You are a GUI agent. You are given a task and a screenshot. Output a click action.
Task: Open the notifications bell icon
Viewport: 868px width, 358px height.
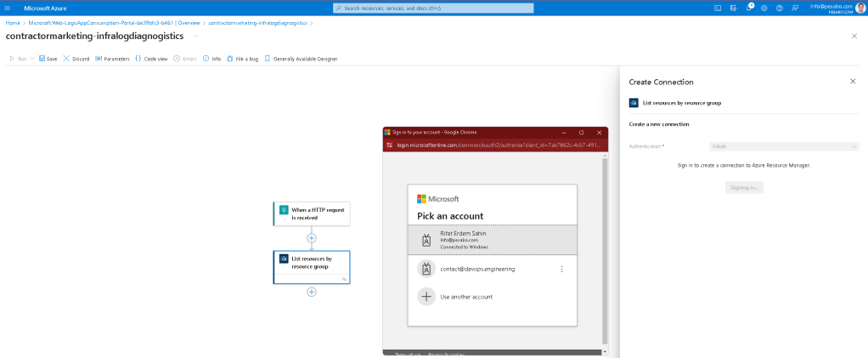749,7
